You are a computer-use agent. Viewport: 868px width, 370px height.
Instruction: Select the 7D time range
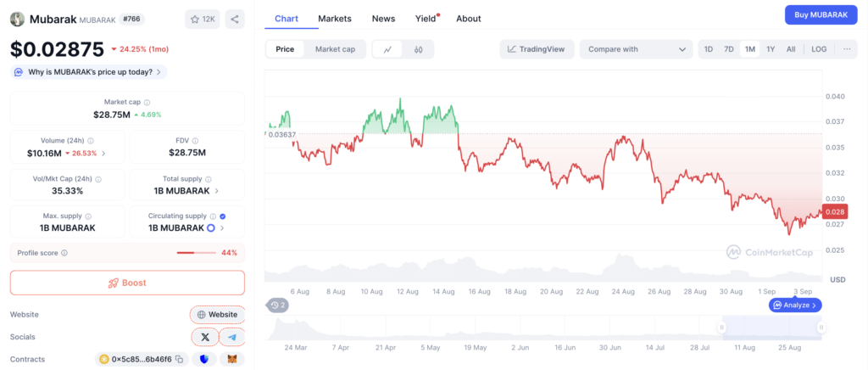729,49
